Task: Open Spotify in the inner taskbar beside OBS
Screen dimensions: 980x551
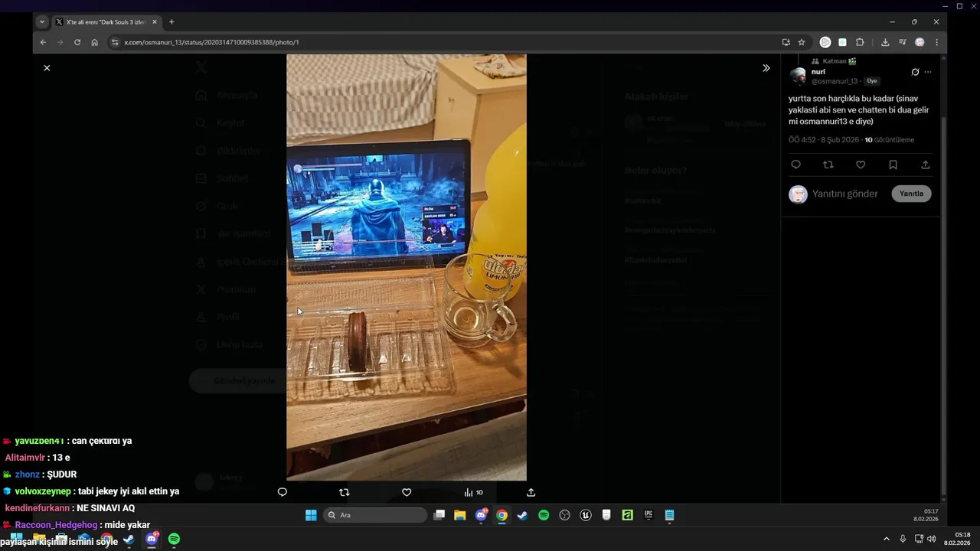Action: (544, 515)
